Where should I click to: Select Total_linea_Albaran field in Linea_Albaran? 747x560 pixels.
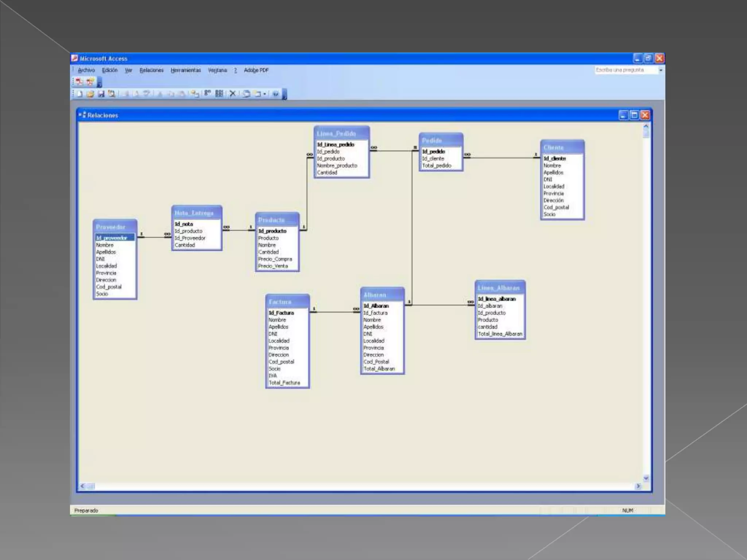tap(500, 334)
